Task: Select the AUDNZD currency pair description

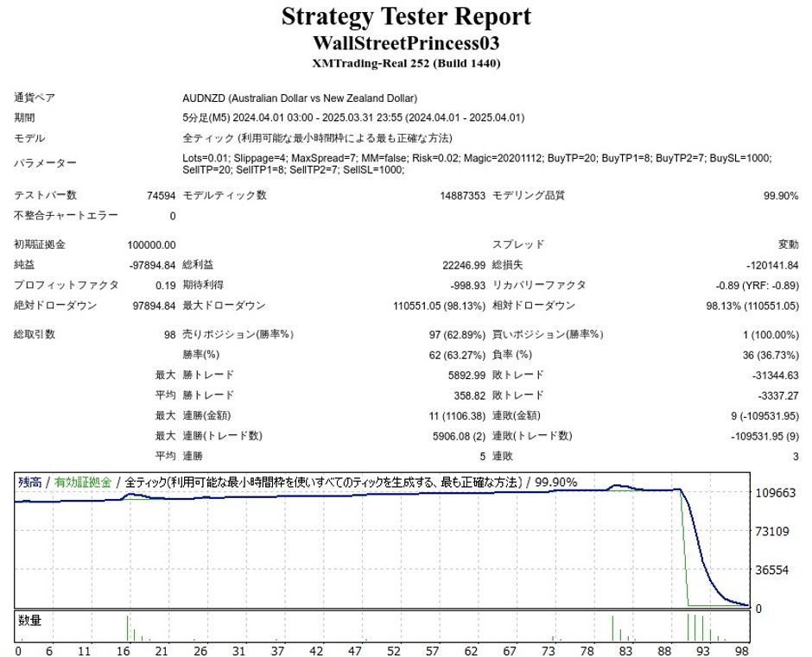Action: tap(300, 98)
